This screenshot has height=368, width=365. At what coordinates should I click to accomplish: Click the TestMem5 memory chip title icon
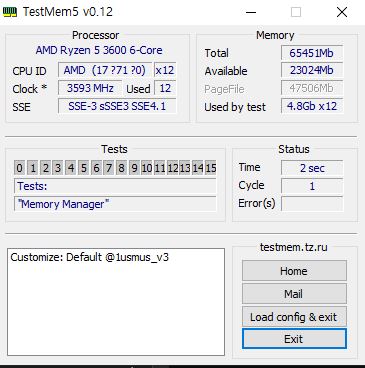(x=10, y=12)
